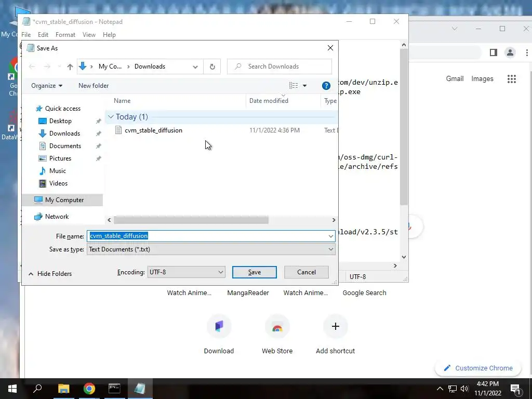Expand the address path dropdown arrow
This screenshot has width=532, height=399.
click(x=195, y=67)
